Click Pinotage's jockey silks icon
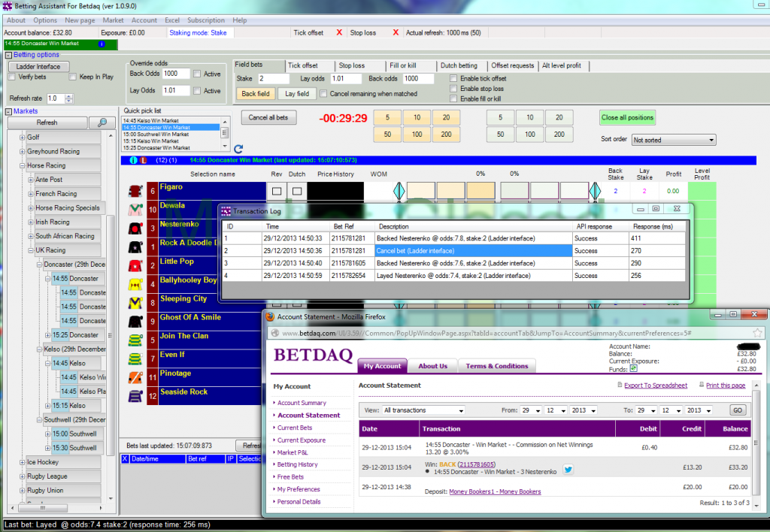This screenshot has height=532, width=770. (x=135, y=377)
